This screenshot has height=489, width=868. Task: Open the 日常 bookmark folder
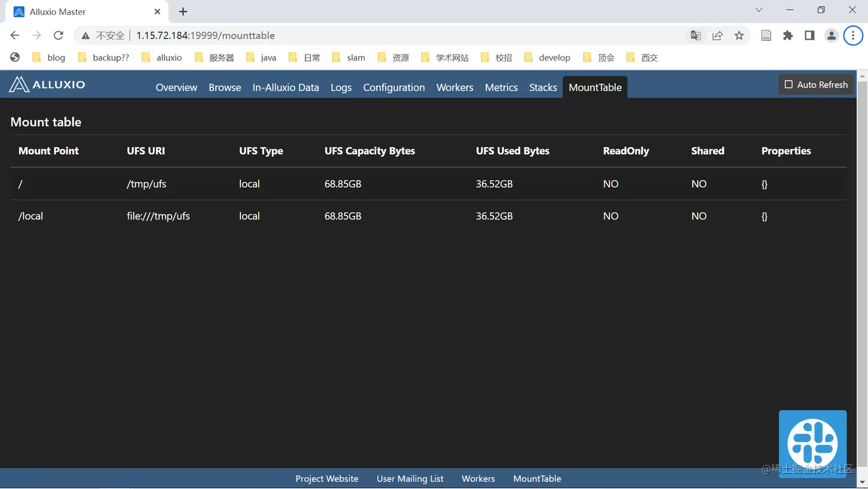point(305,57)
